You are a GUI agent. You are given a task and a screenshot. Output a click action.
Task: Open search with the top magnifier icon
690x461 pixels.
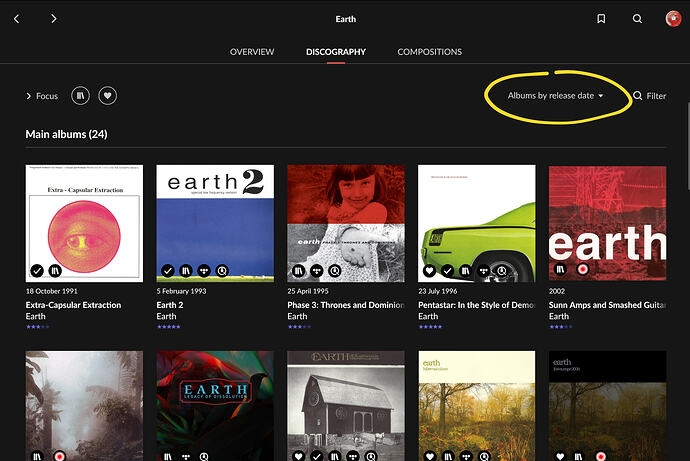[637, 18]
